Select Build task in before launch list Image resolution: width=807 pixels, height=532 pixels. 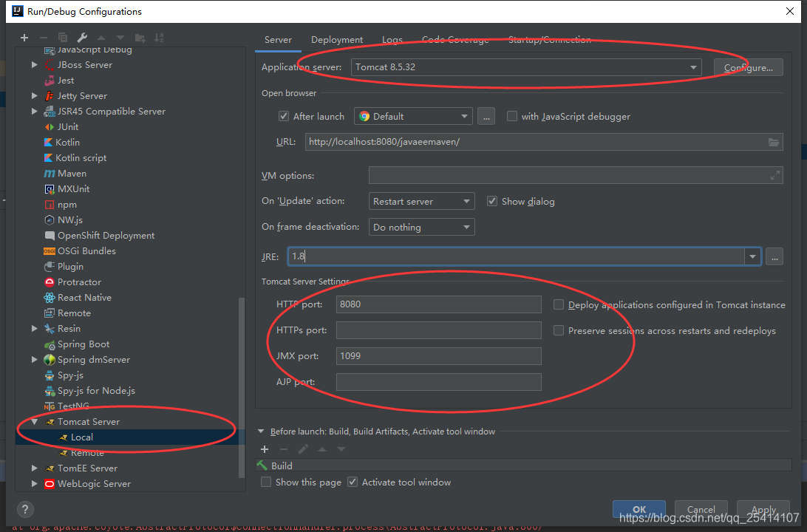[523, 465]
